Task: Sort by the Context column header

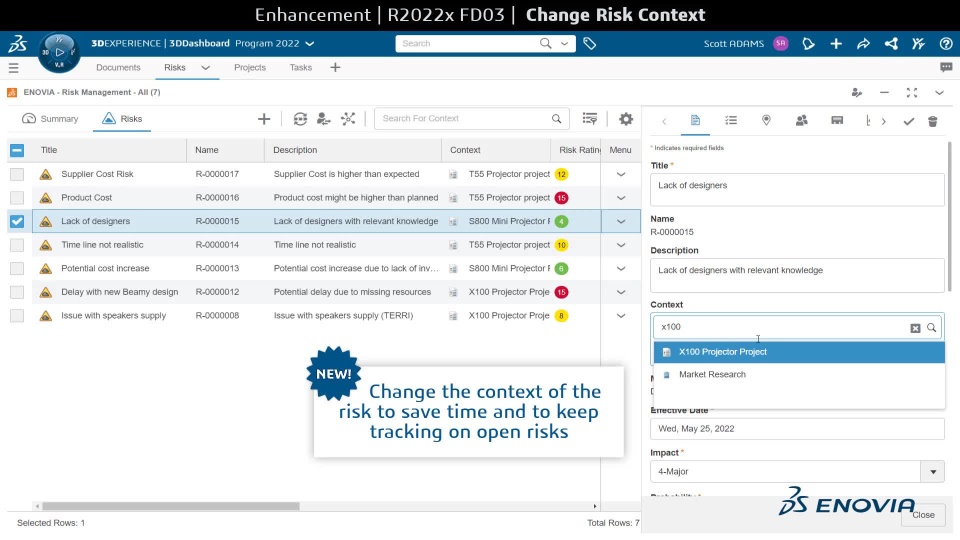Action: coord(465,150)
